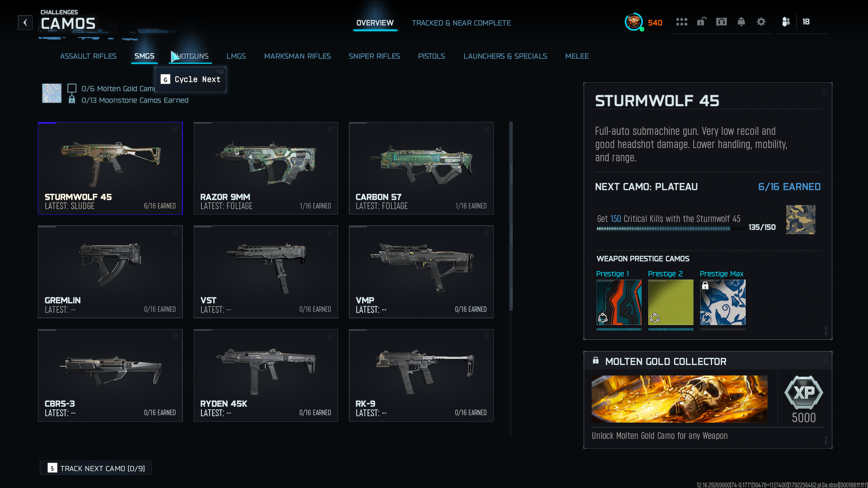Click the critical kills 135/150 progress bar
Image resolution: width=868 pixels, height=488 pixels.
671,229
